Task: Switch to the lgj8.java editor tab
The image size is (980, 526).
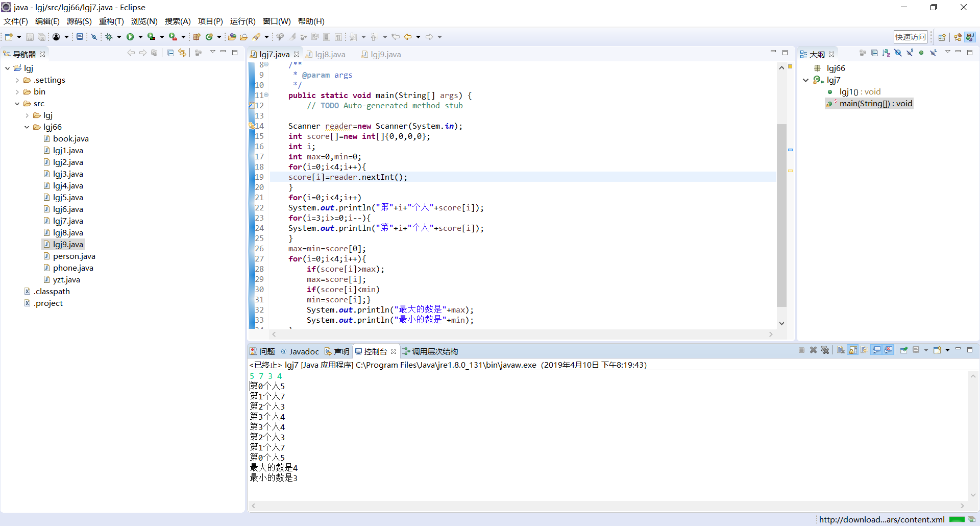Action: [x=330, y=55]
